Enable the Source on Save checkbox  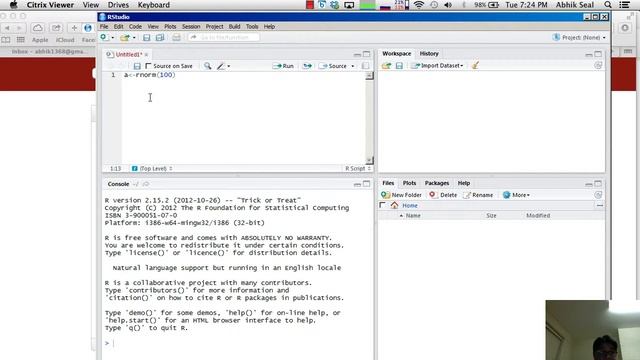pos(149,66)
